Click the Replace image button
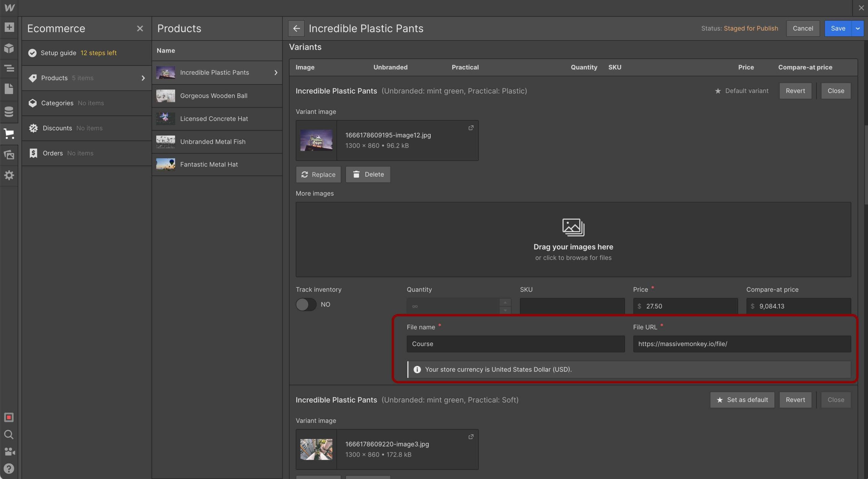 pyautogui.click(x=318, y=174)
